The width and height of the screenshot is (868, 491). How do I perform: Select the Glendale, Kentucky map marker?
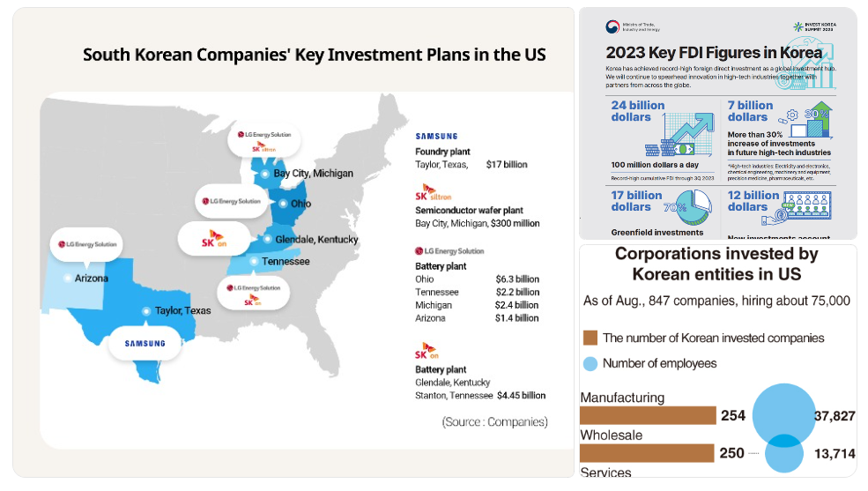[267, 239]
